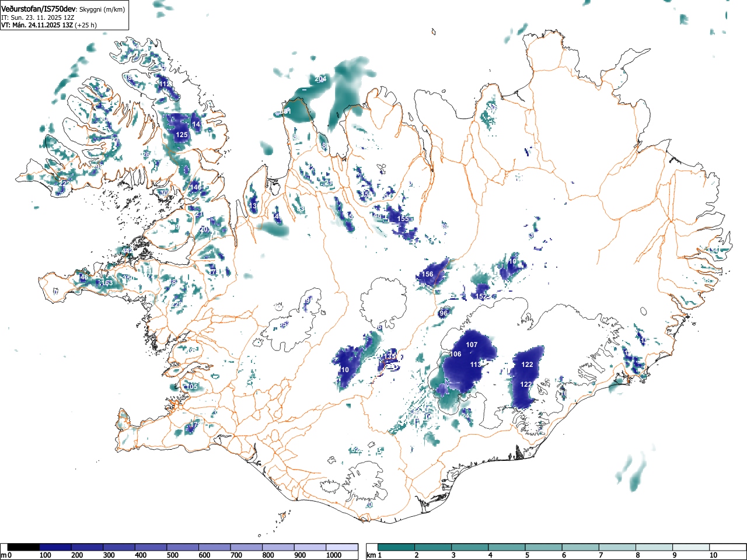This screenshot has height=560, width=747.
Task: Click the 152 visibility value on the map
Action: pos(481,297)
